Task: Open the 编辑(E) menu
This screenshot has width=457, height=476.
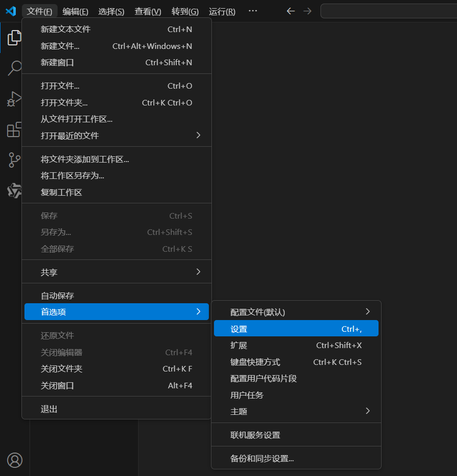Action: pos(75,11)
